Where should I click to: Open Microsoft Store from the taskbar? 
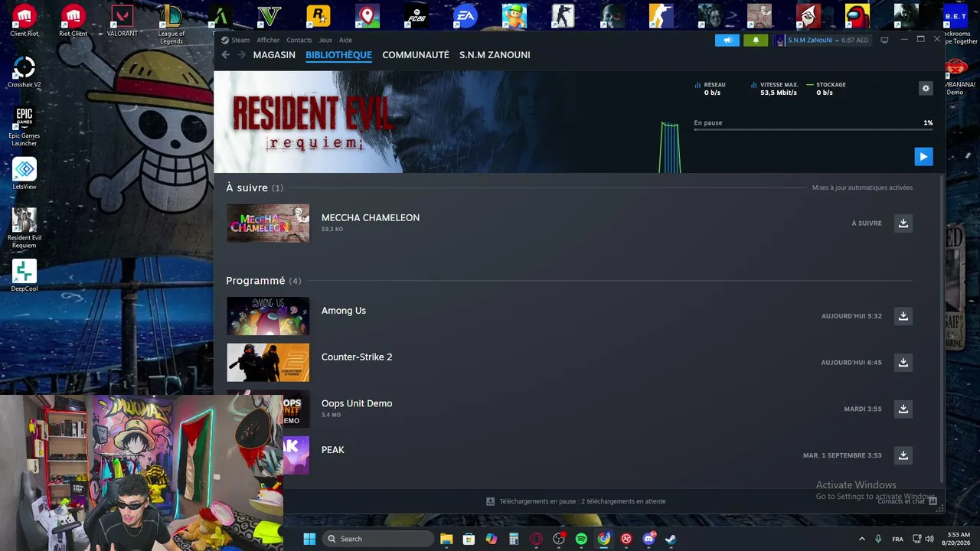(469, 539)
